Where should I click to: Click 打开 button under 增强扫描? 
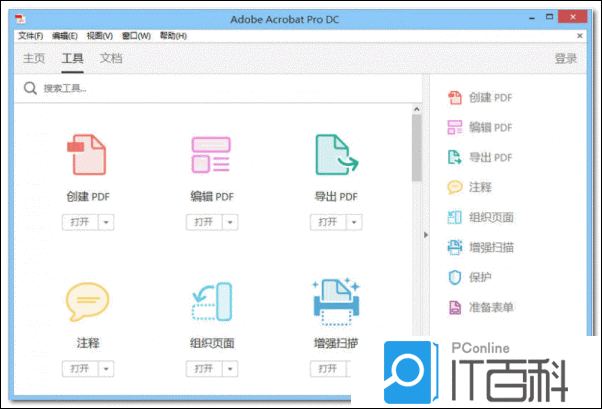click(328, 369)
